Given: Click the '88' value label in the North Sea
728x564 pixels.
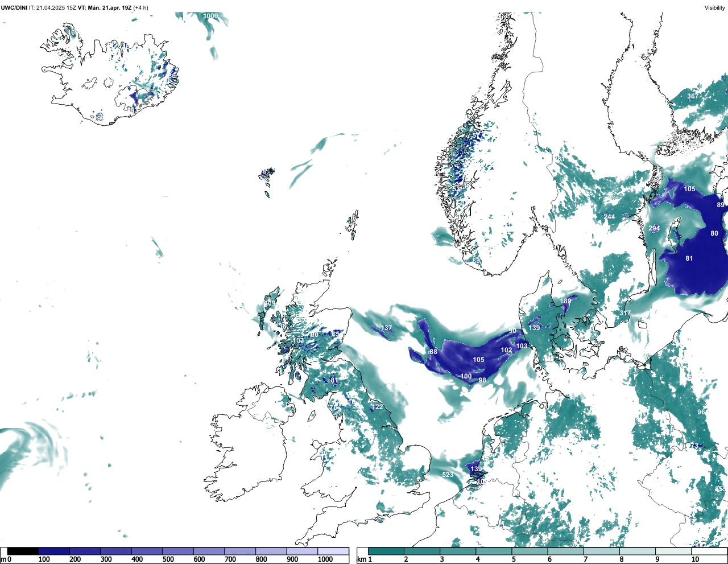Looking at the screenshot, I should tap(433, 352).
